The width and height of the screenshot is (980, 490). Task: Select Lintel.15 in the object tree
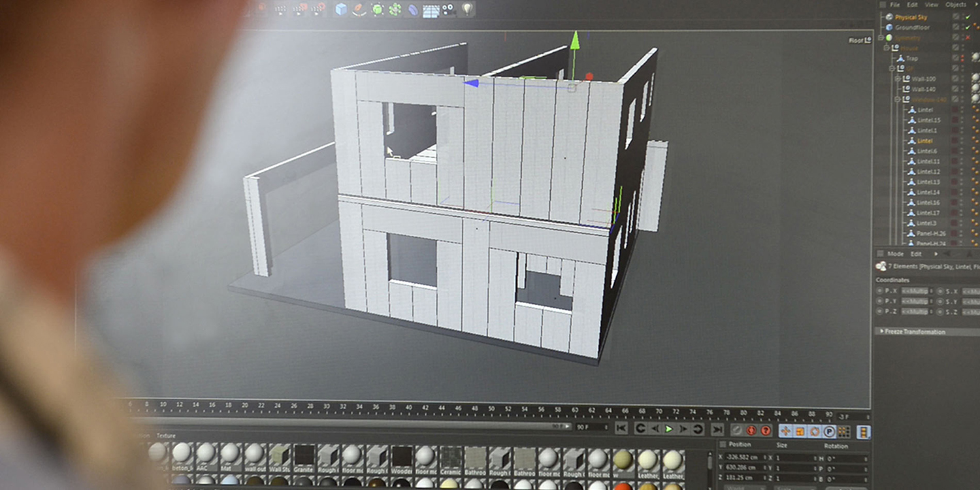pyautogui.click(x=928, y=120)
